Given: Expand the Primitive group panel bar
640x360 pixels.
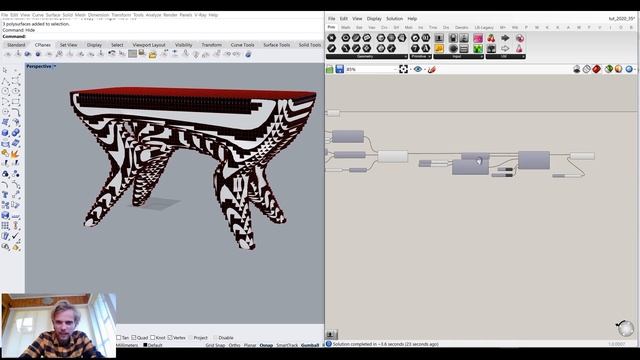Looking at the screenshot, I should tap(420, 57).
